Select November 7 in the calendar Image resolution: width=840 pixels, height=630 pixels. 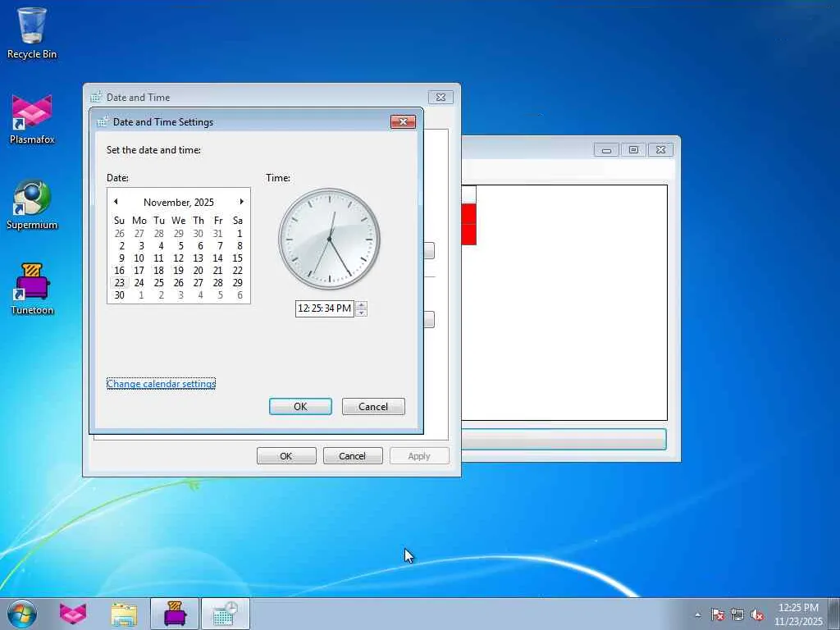[218, 245]
